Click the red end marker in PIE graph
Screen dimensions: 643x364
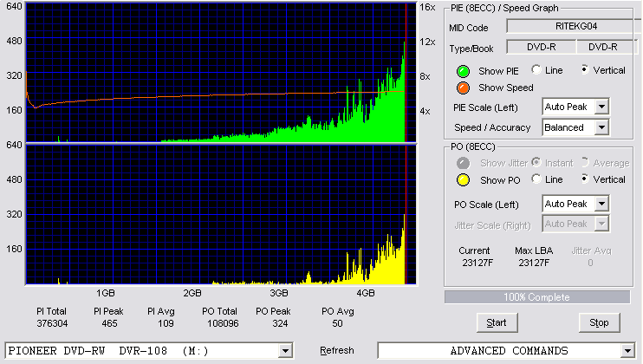[406, 73]
